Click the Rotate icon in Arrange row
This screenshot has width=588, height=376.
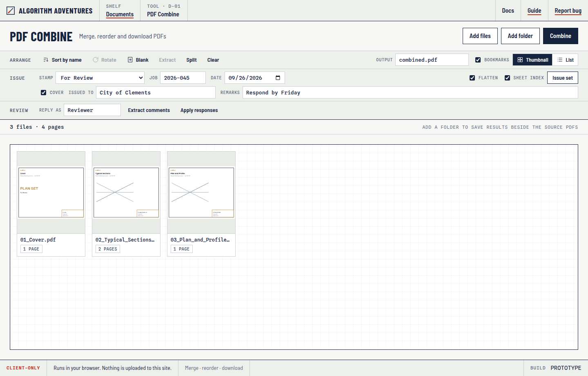(96, 60)
